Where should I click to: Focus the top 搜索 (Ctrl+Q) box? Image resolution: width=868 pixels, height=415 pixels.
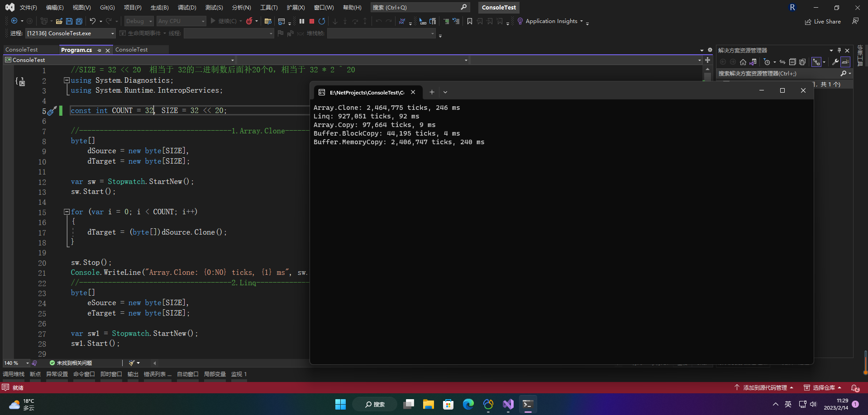pos(420,7)
